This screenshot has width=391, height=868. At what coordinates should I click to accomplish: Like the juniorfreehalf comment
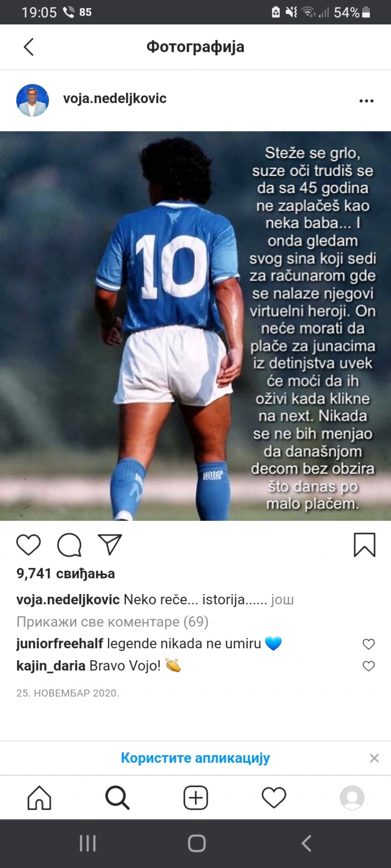[x=368, y=644]
